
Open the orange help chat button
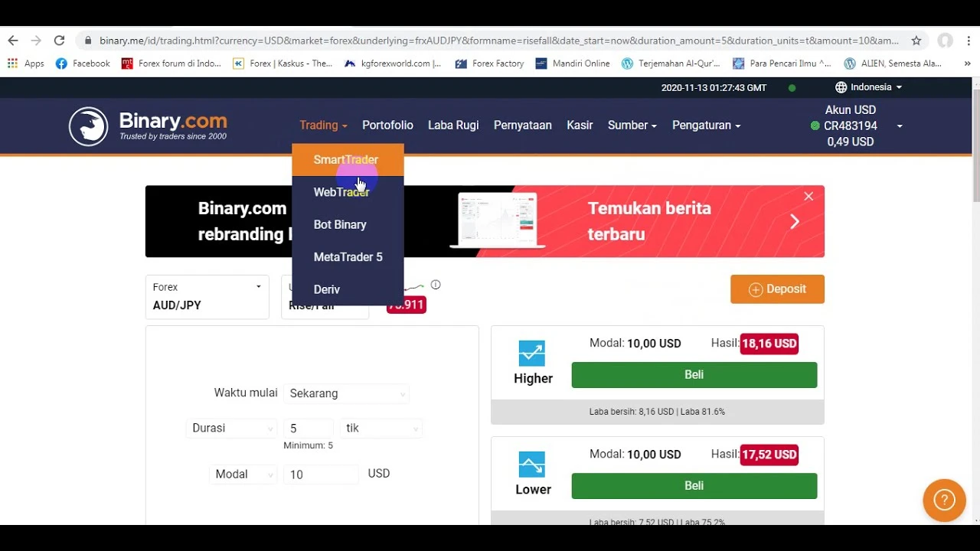(x=944, y=500)
